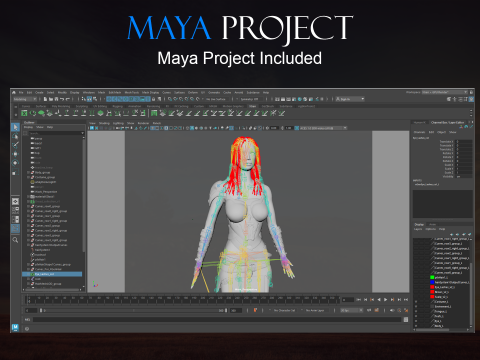Toggle select by hierarchy mode
480x360 pixels.
pos(84,99)
